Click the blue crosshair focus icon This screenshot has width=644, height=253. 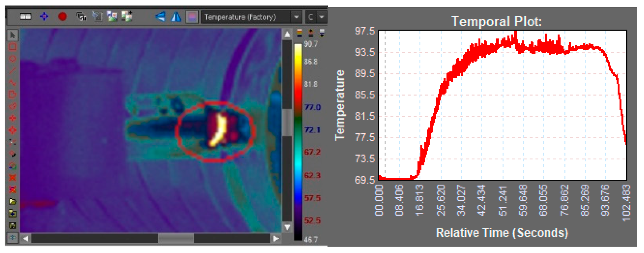tap(44, 17)
